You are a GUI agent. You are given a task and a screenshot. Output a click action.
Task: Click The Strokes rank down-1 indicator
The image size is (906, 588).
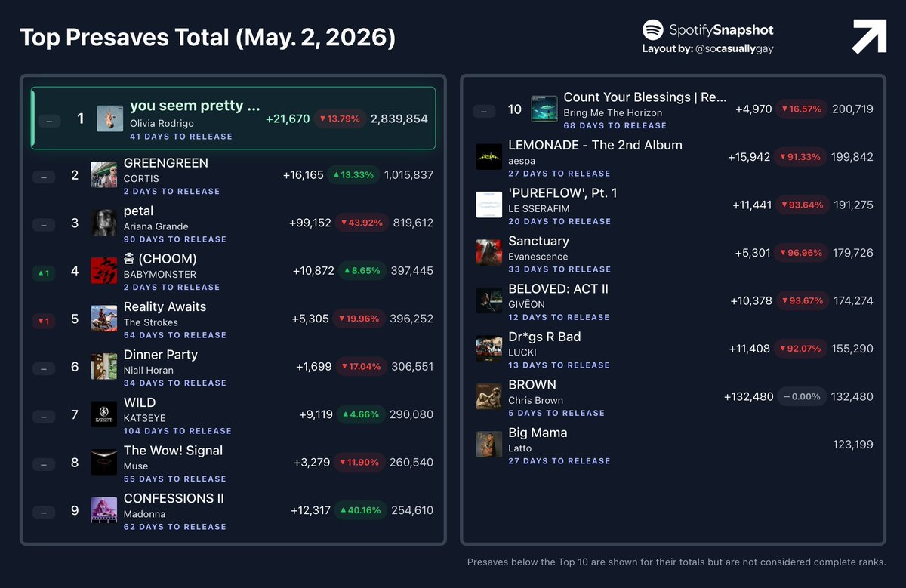pos(44,321)
